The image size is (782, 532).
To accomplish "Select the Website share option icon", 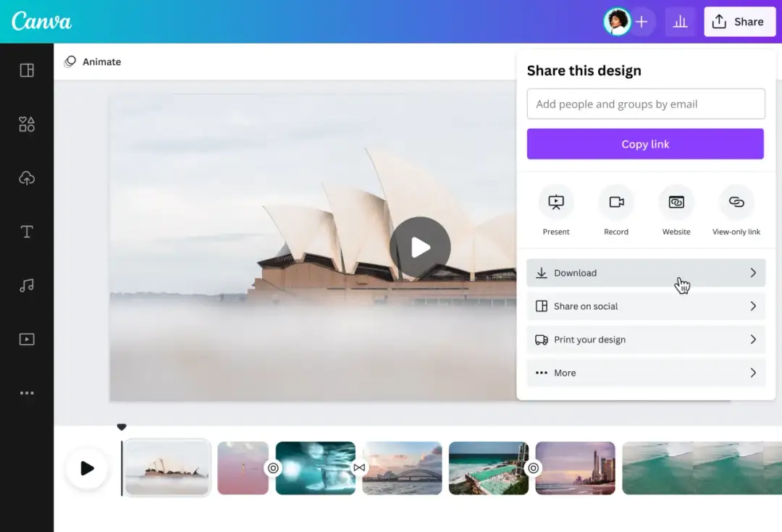I will click(x=676, y=203).
